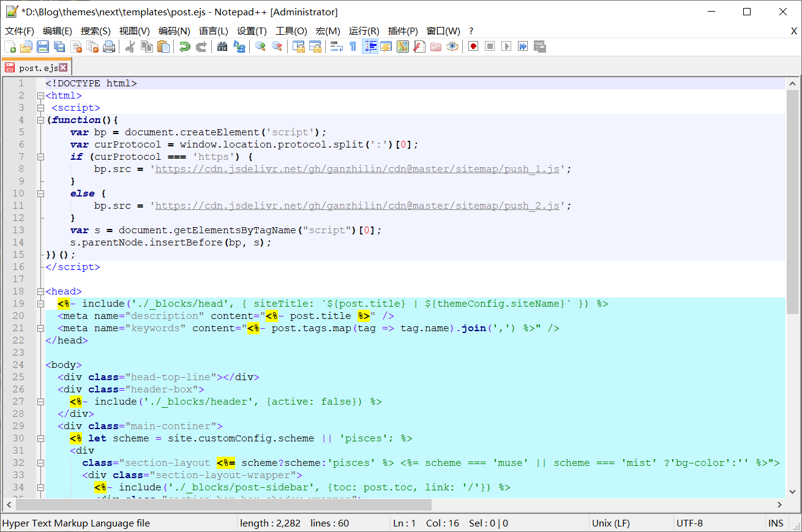Click the Print toolbar icon
Viewport: 802px width, 532px height.
109,47
